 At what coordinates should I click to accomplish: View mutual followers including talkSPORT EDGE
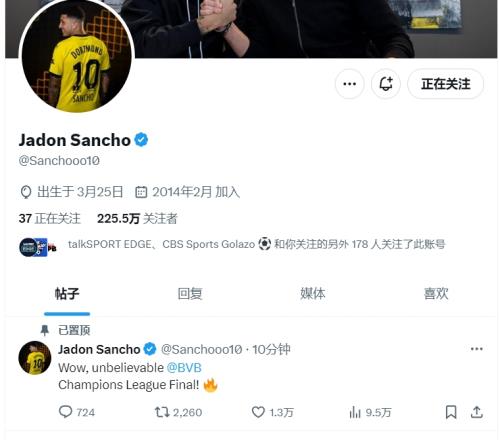pos(232,245)
